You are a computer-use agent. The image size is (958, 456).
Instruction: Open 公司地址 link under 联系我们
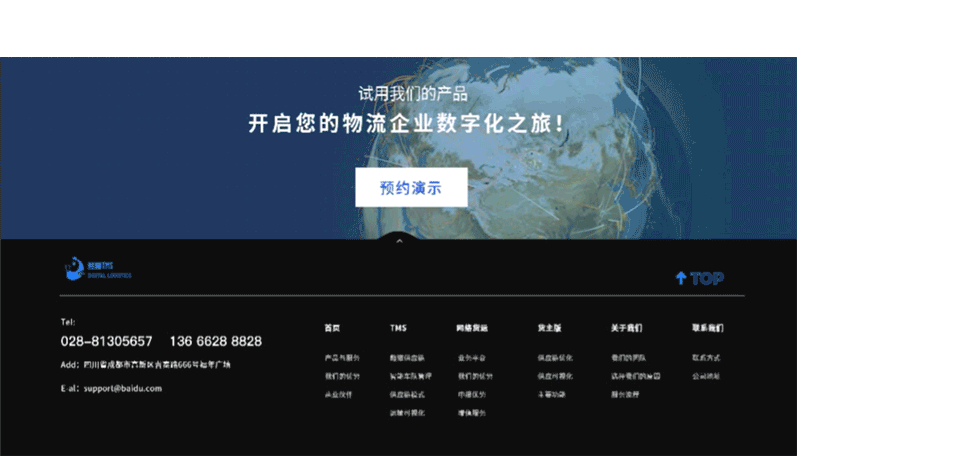[706, 377]
